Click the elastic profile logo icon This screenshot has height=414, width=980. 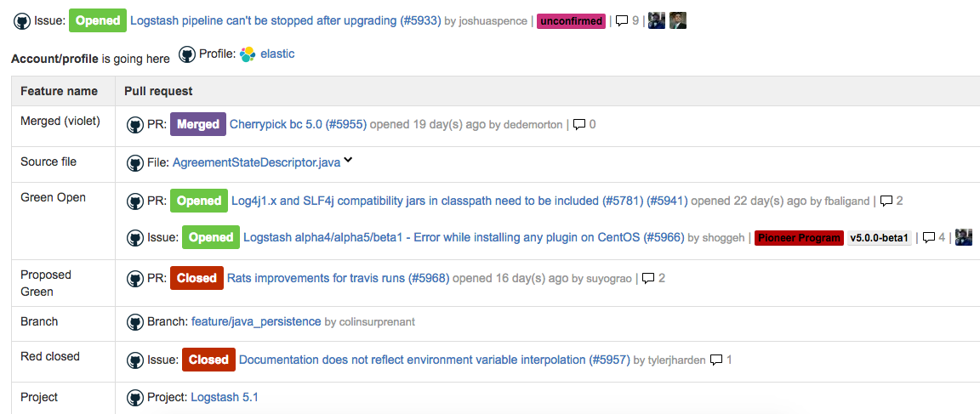pyautogui.click(x=248, y=55)
